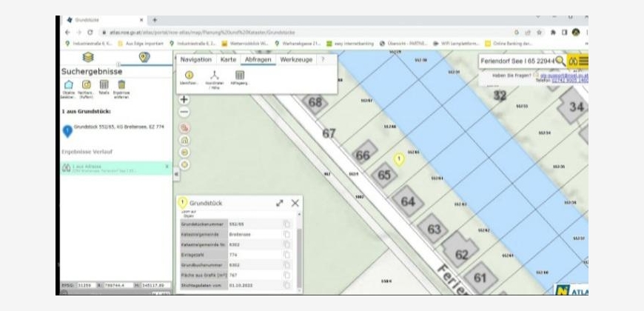Click the magnifier search icon
This screenshot has width=644, height=311.
tap(560, 61)
